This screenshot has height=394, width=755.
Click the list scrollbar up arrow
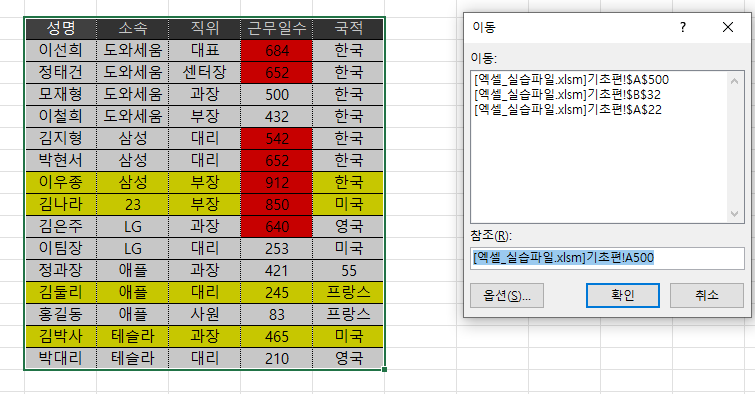(734, 81)
